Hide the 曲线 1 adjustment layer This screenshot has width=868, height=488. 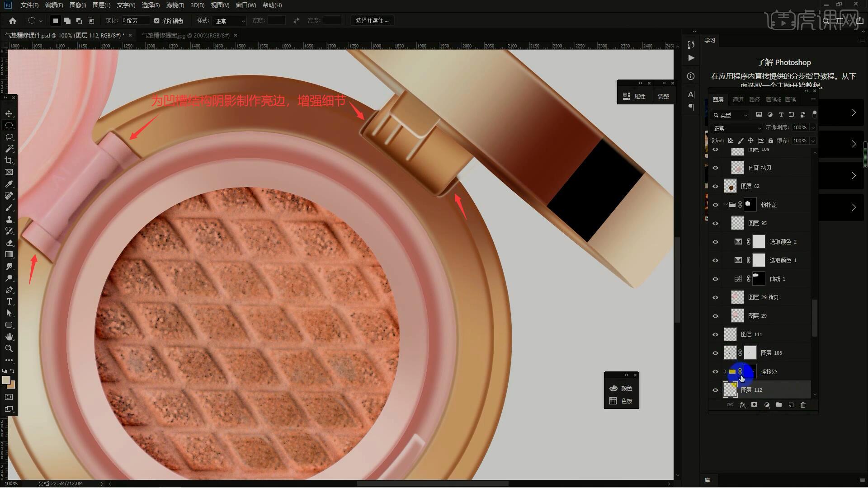[715, 279]
